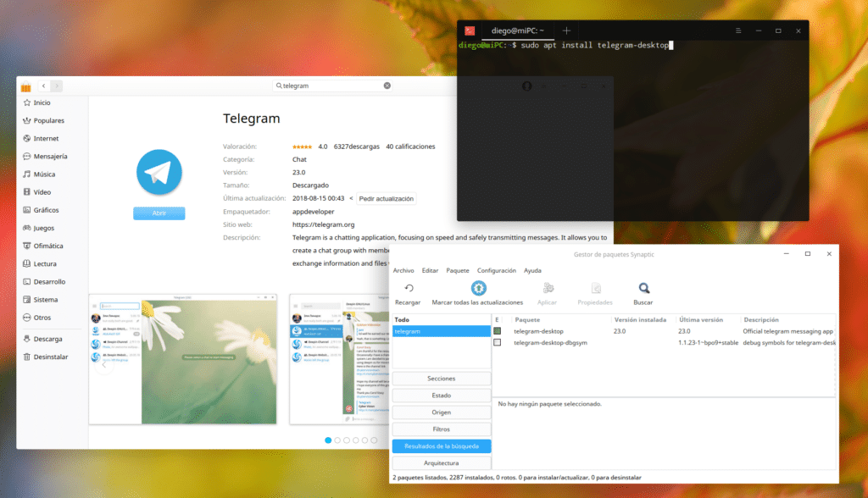Click the Aplicar toolbar button
868x498 pixels.
pos(547,294)
